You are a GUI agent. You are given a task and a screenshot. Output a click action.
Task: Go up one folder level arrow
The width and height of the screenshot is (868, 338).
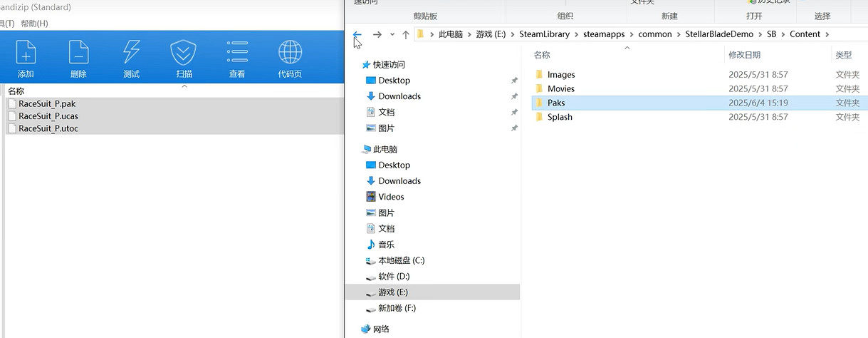click(406, 34)
